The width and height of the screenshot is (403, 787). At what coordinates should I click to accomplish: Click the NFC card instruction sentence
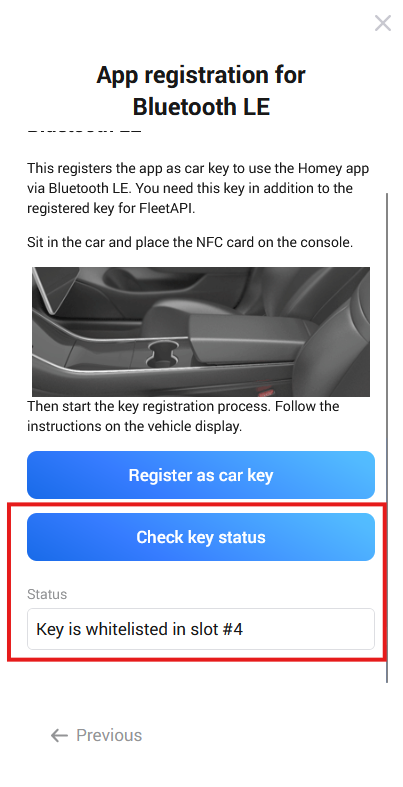point(190,242)
